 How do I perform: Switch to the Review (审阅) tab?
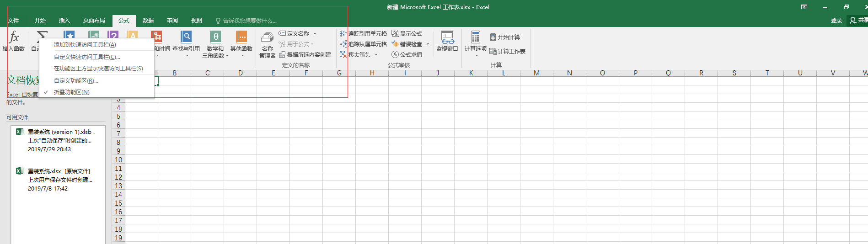[x=172, y=20]
